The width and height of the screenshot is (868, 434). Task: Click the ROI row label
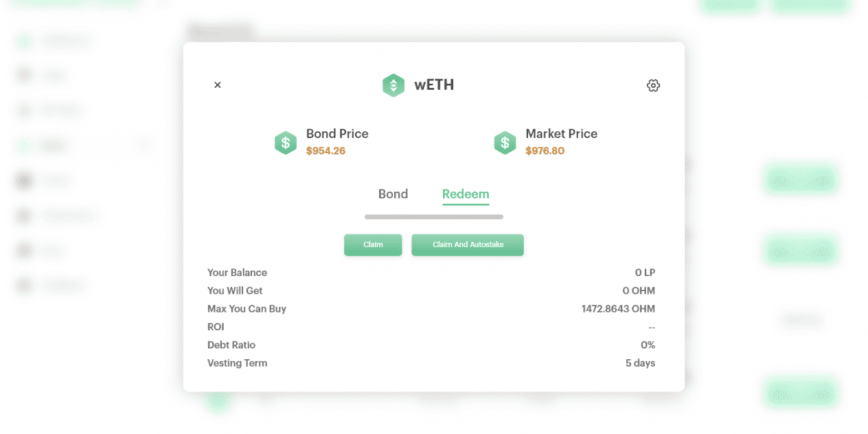tap(216, 327)
